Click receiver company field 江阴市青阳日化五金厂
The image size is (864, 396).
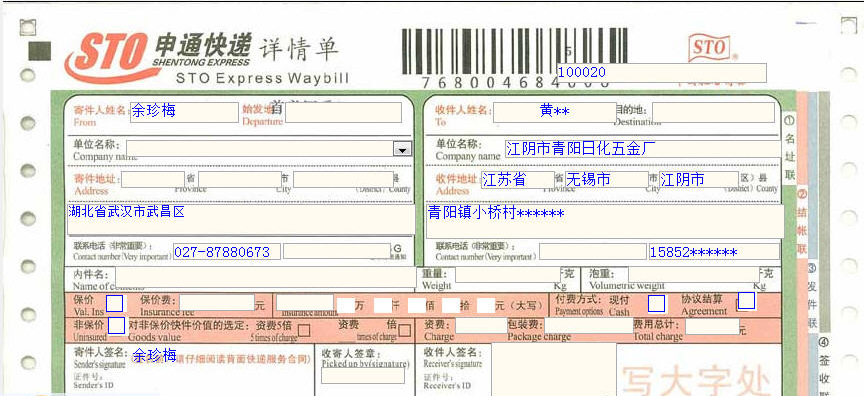pos(643,149)
